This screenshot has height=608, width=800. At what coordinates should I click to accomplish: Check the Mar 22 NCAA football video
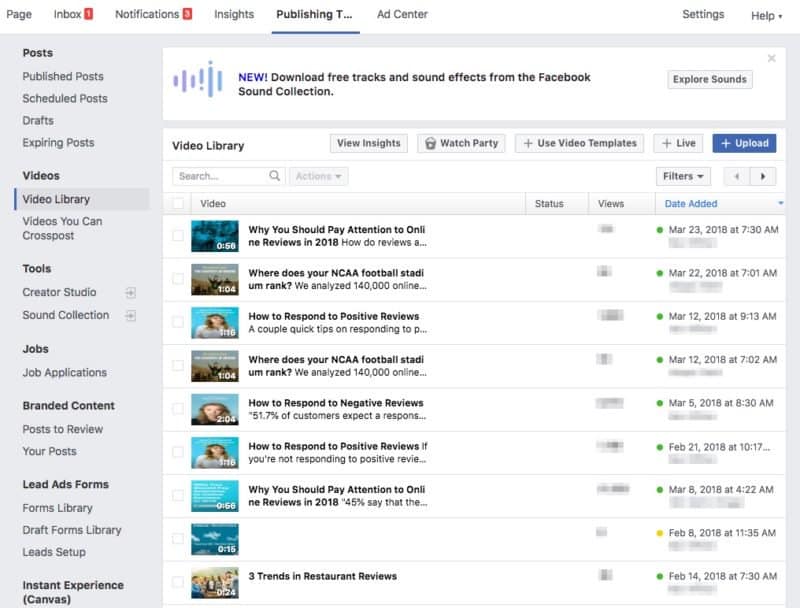click(178, 279)
